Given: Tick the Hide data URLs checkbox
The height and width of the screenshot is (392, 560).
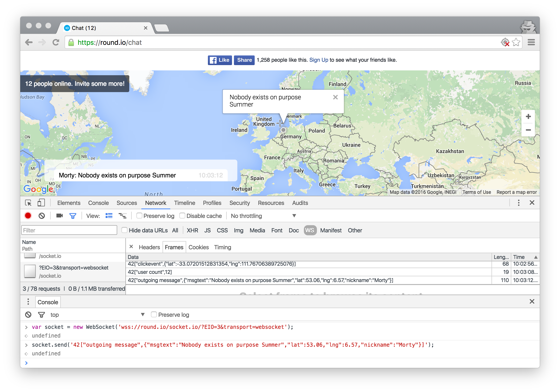Looking at the screenshot, I should 124,230.
